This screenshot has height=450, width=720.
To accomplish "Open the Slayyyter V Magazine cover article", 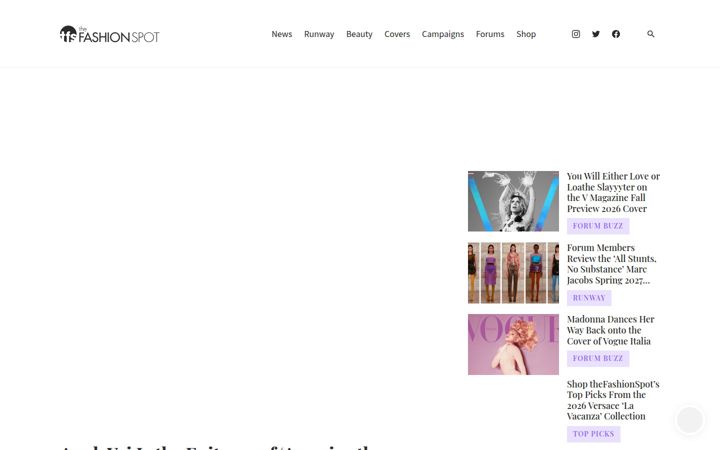I will click(613, 192).
